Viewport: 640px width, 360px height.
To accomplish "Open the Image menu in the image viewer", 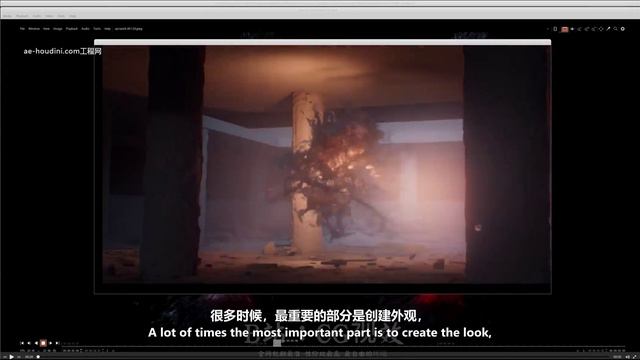I will (58, 29).
